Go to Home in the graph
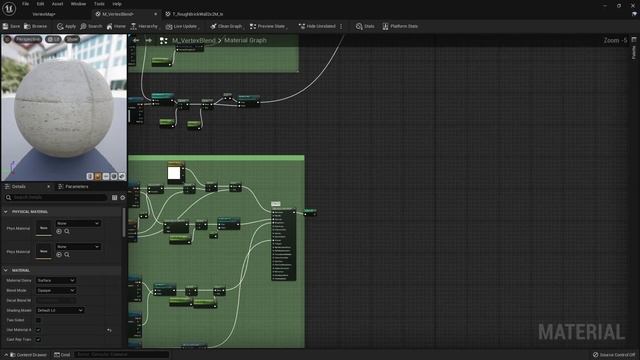The height and width of the screenshot is (360, 640). point(116,26)
